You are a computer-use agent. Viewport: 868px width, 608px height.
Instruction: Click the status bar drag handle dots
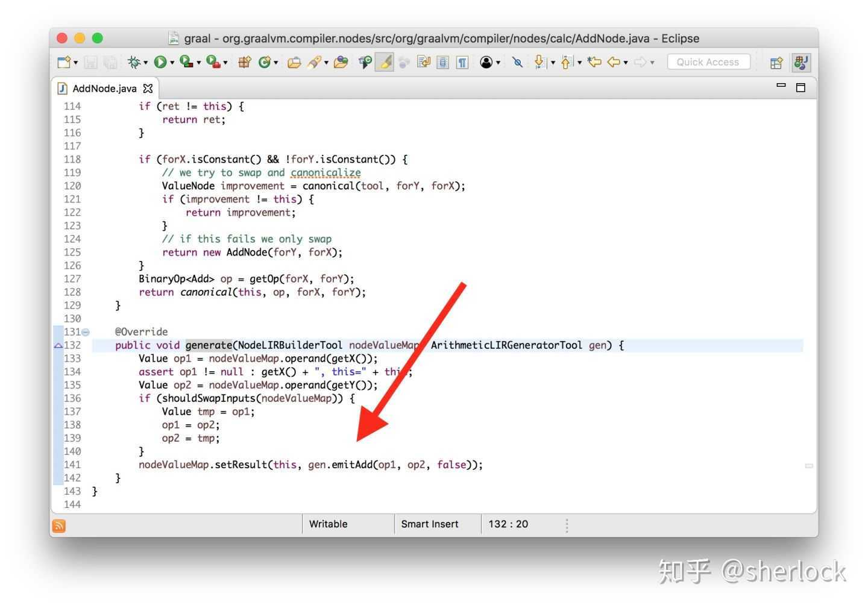(567, 525)
